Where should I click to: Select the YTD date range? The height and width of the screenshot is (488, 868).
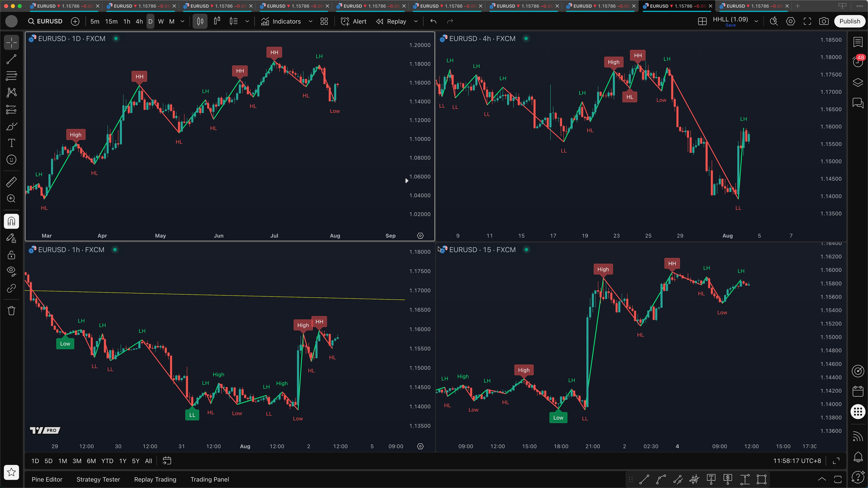click(x=107, y=461)
